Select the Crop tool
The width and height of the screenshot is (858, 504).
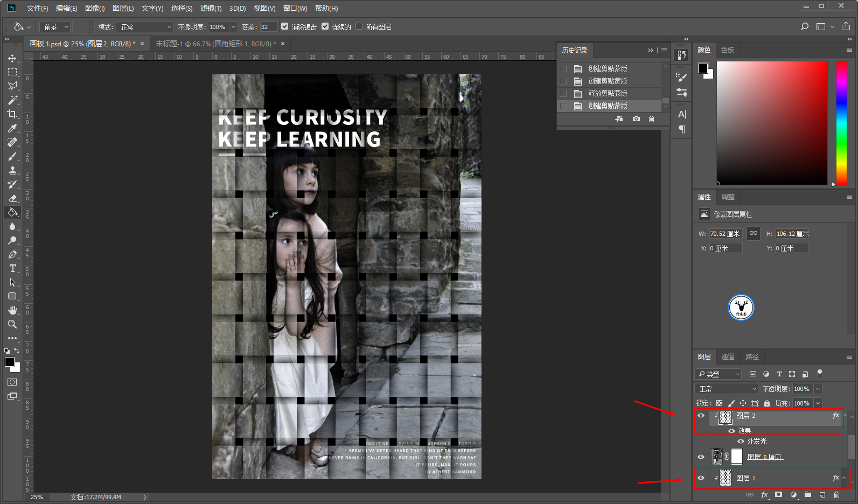point(12,114)
